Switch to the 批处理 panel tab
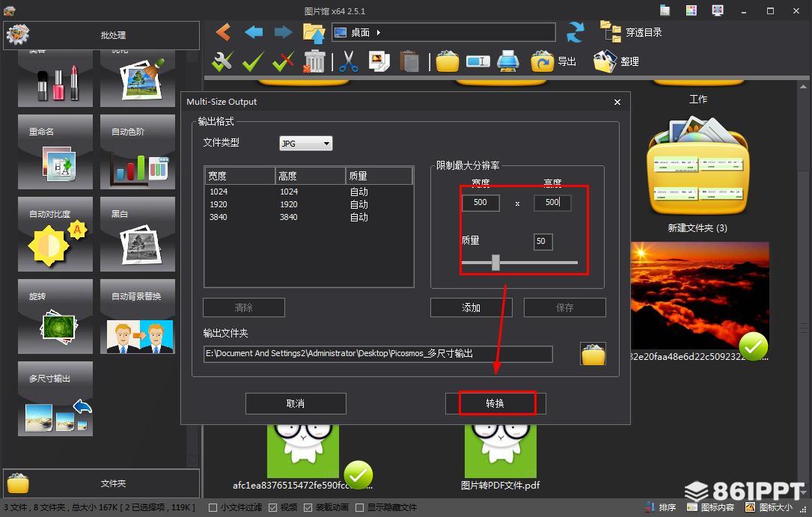Image resolution: width=812 pixels, height=517 pixels. point(102,35)
